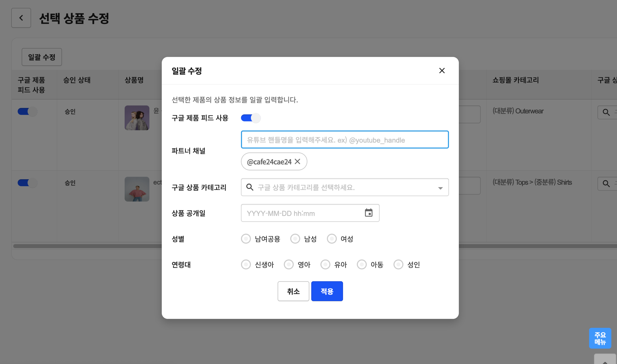The width and height of the screenshot is (617, 364).
Task: Click the search icon in the Shirts row
Action: coord(606,184)
